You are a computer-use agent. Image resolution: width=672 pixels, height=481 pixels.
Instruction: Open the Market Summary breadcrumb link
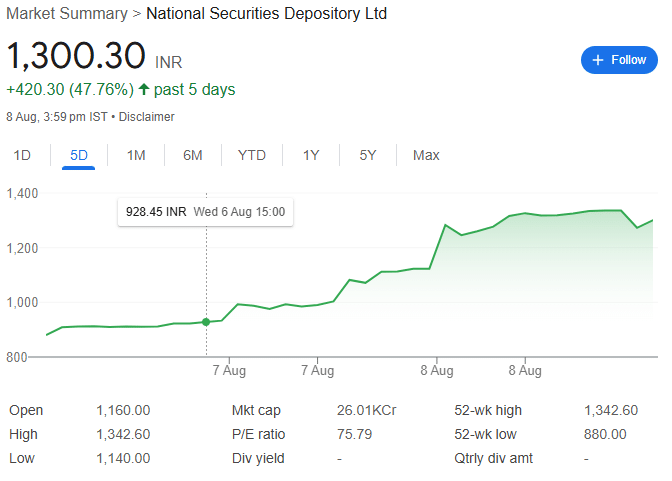pyautogui.click(x=67, y=13)
